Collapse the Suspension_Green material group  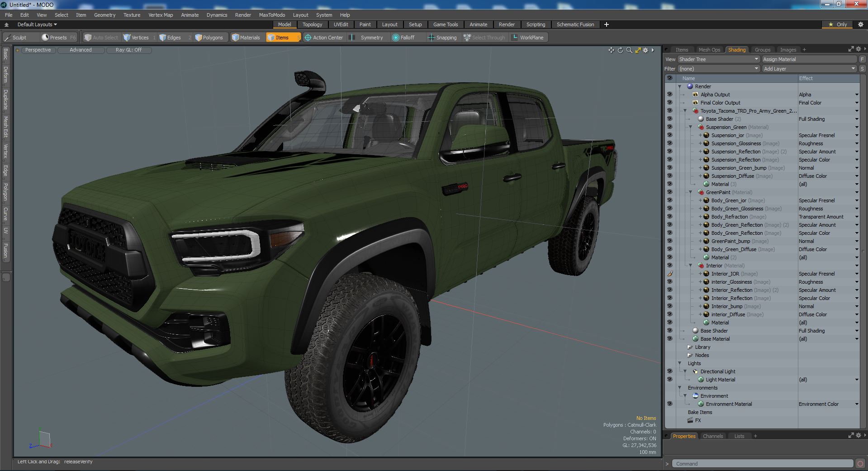[x=690, y=127]
